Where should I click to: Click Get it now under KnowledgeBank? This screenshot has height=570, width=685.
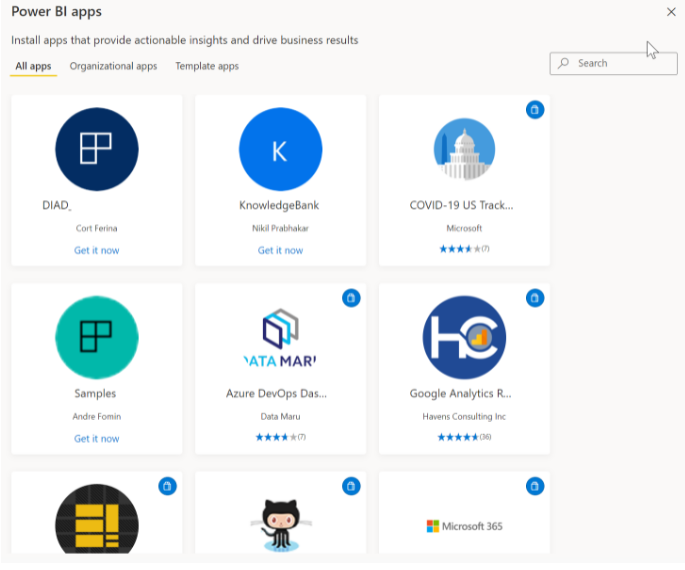(280, 250)
